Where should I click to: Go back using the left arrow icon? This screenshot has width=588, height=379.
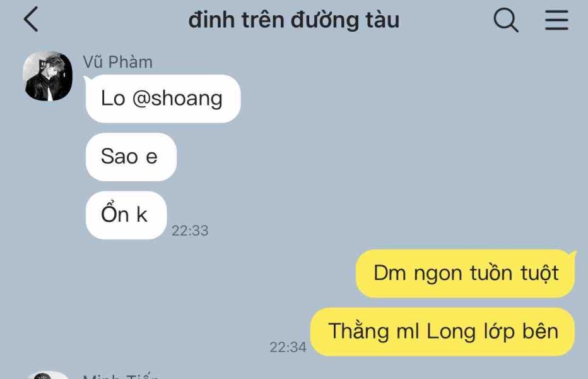[31, 19]
